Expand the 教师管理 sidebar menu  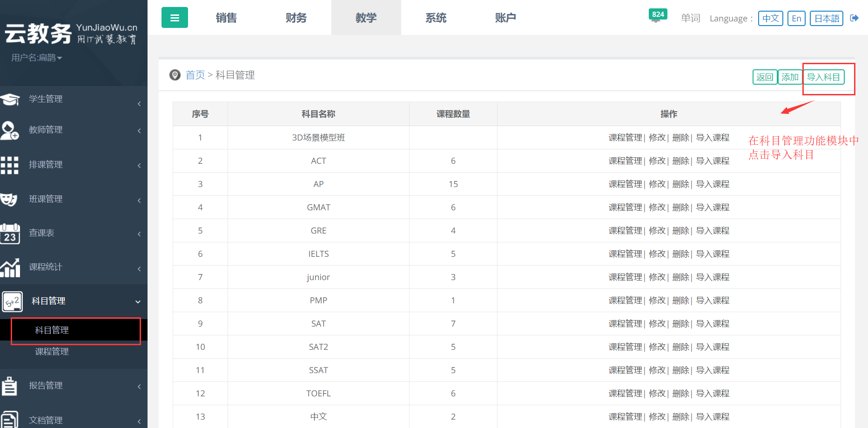(x=74, y=130)
